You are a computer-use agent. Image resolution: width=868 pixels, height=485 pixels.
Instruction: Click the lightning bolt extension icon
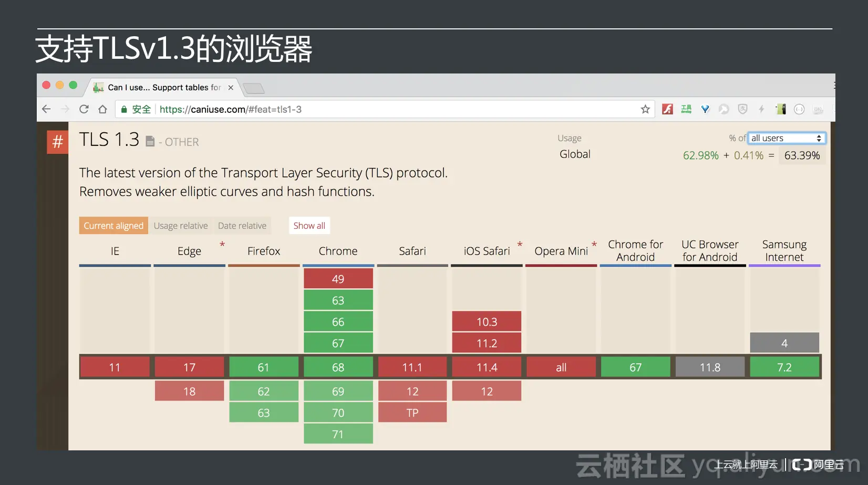pos(761,109)
